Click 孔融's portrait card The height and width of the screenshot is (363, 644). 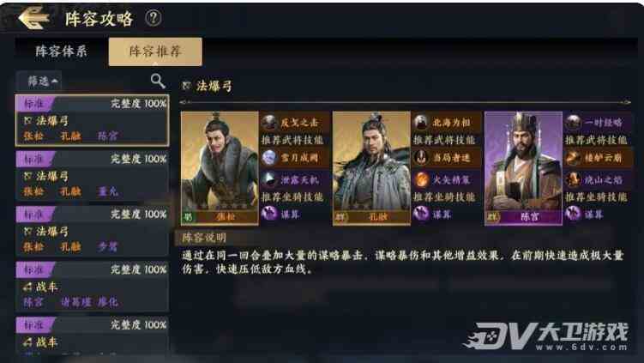tap(371, 168)
